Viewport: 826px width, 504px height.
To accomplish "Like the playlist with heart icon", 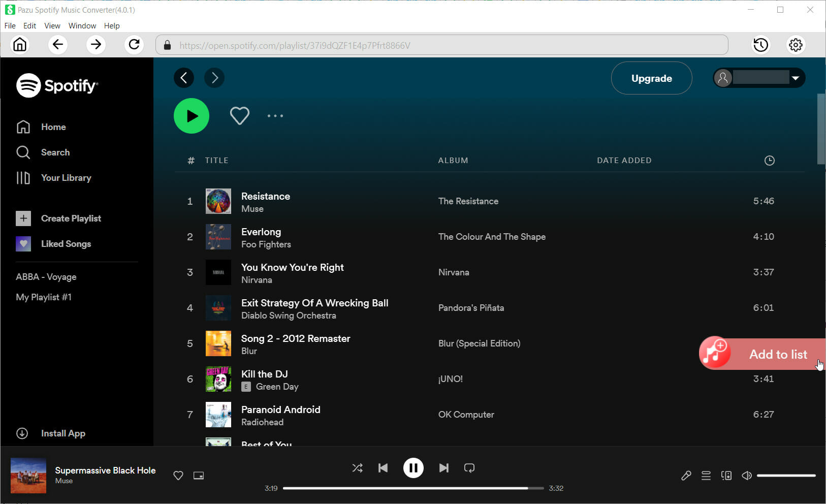I will tap(239, 116).
